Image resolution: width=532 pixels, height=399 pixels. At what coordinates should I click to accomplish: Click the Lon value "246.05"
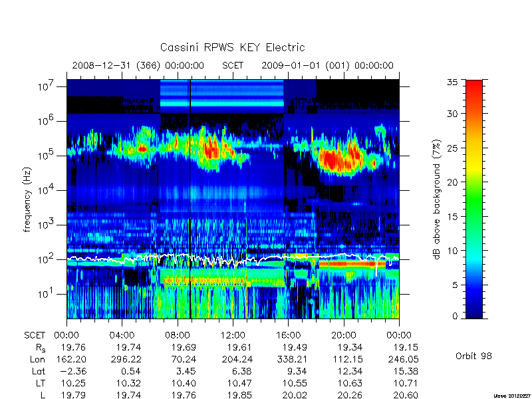point(404,359)
